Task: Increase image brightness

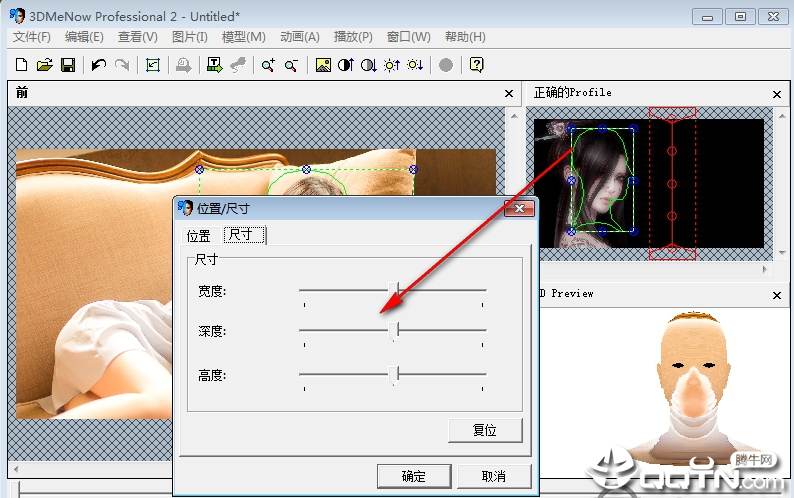Action: (392, 65)
